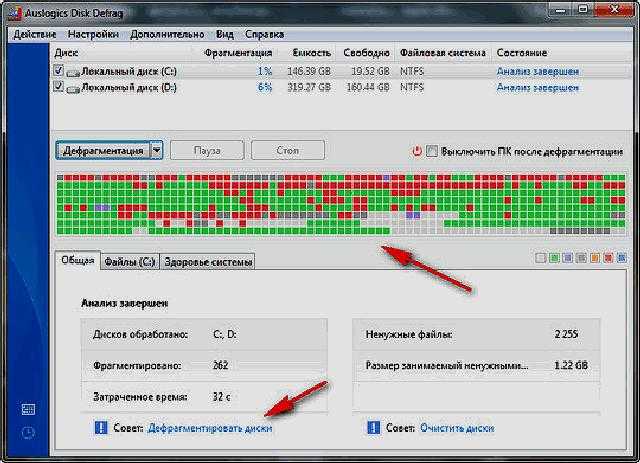Sort by the Свободно column header
The image size is (640, 463).
(x=366, y=53)
